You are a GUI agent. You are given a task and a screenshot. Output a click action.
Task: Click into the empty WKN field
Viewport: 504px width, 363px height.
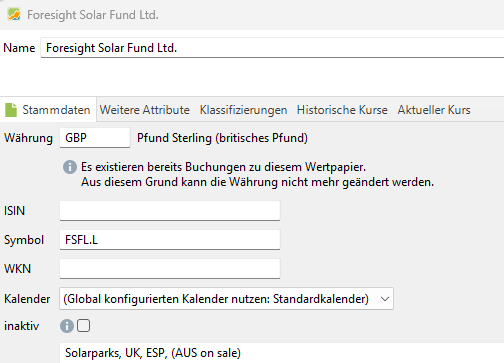pyautogui.click(x=170, y=269)
